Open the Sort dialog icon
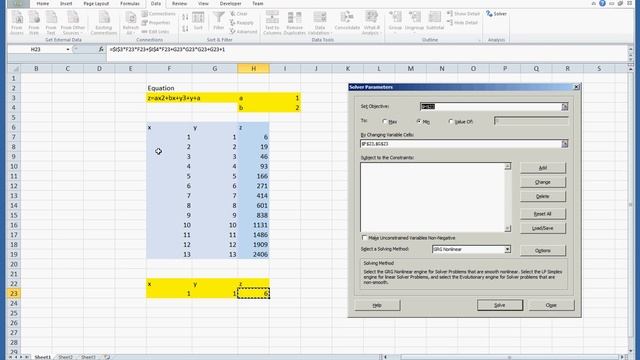 pos(198,21)
